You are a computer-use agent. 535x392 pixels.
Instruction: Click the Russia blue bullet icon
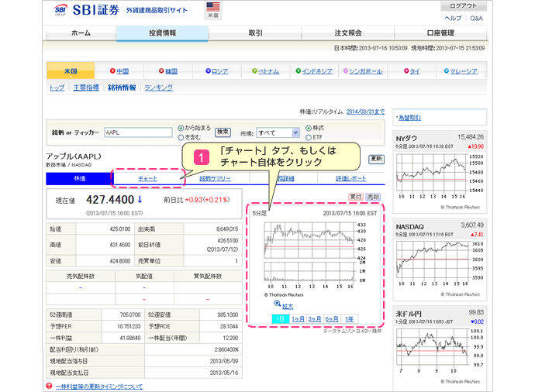coord(208,71)
